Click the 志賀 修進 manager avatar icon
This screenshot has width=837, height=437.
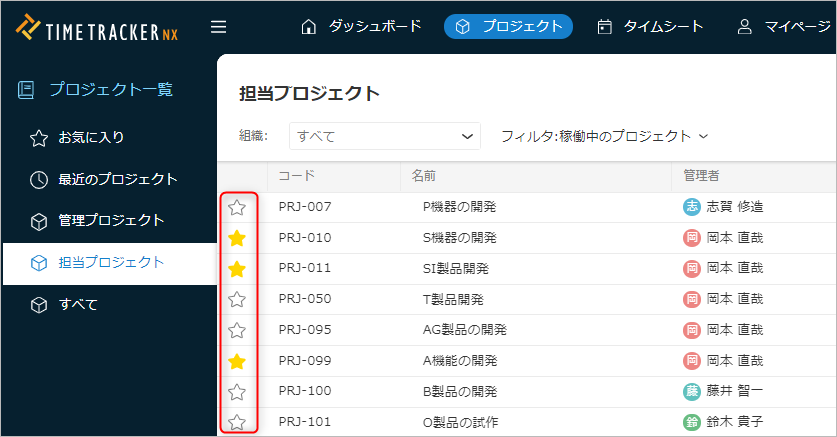[691, 207]
